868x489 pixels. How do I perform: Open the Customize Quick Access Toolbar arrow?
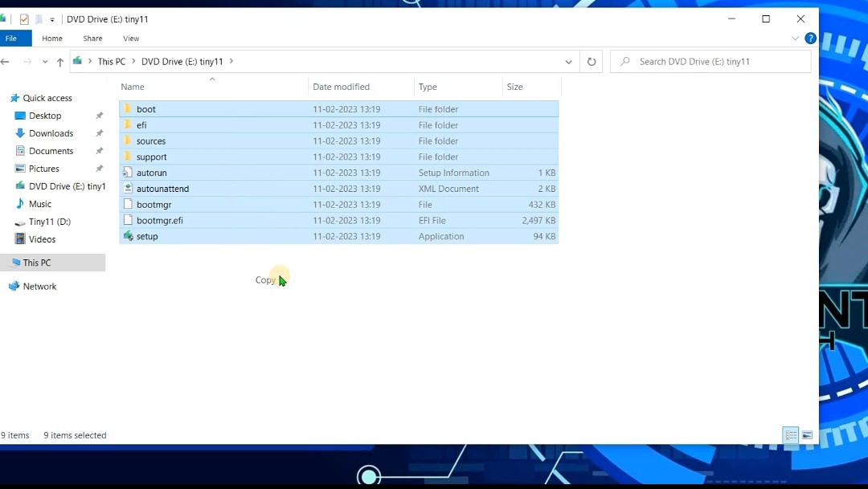tap(52, 20)
